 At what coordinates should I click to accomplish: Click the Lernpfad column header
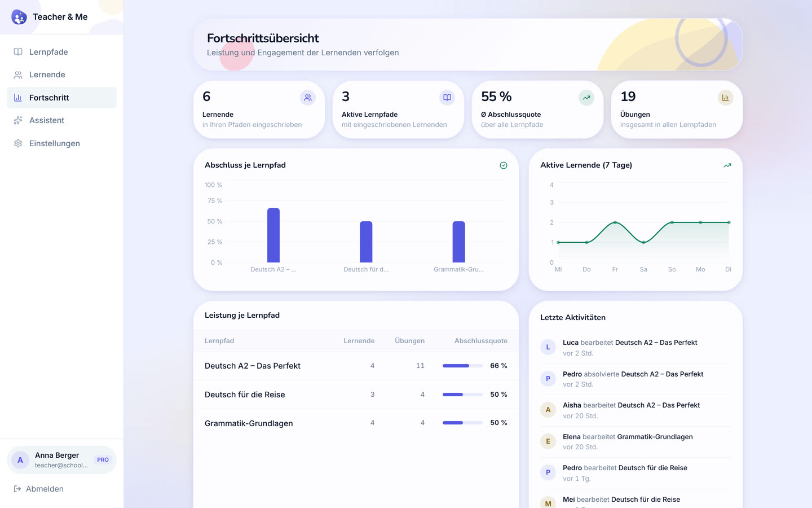219,341
